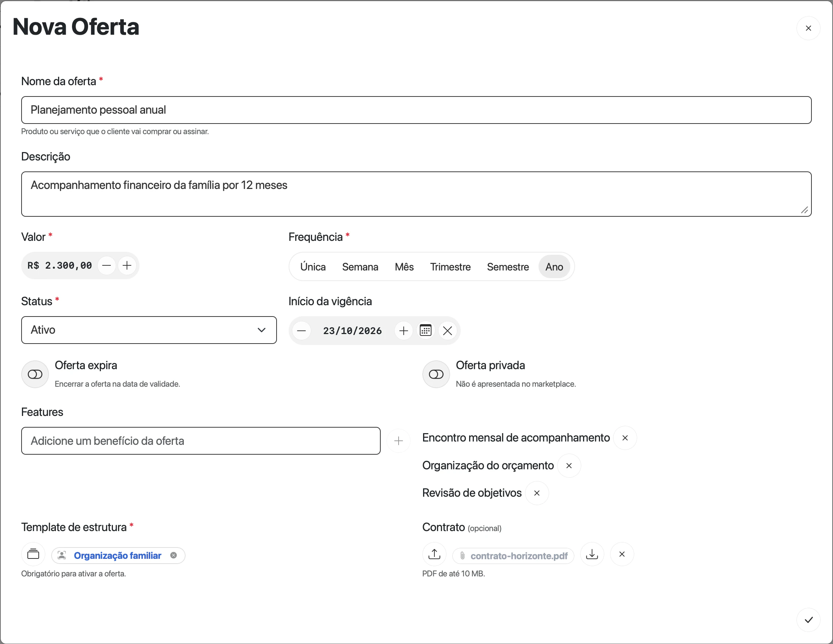Click the 'Encontro mensal de acompanhamento' feature text

click(x=516, y=437)
